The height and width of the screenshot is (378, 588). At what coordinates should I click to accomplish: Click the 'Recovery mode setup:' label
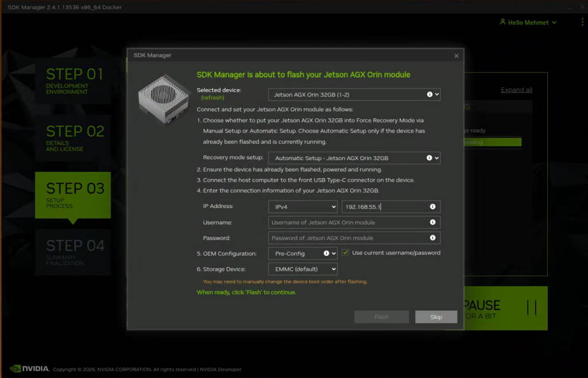click(x=233, y=157)
